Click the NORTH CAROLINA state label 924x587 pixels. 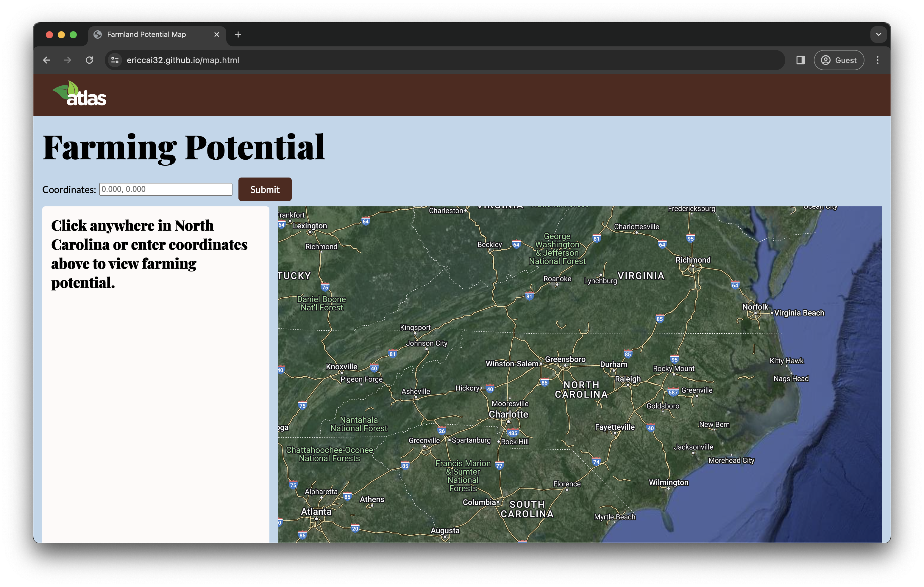pyautogui.click(x=581, y=389)
